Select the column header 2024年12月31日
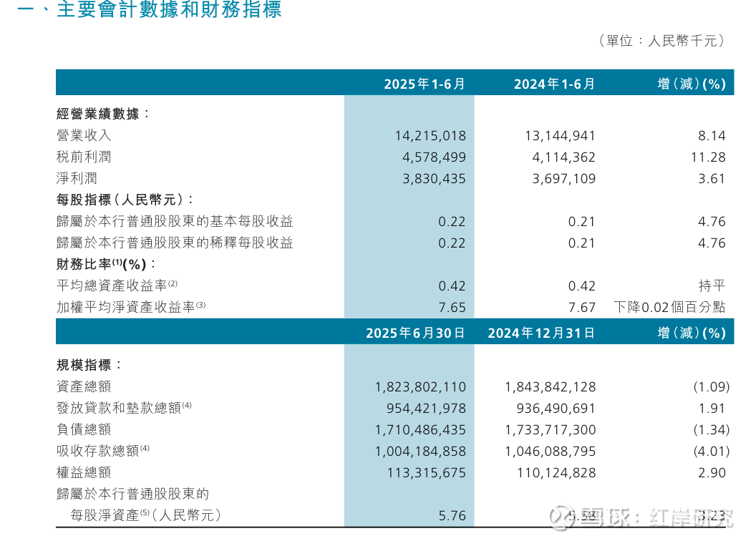The image size is (756, 541). [541, 333]
